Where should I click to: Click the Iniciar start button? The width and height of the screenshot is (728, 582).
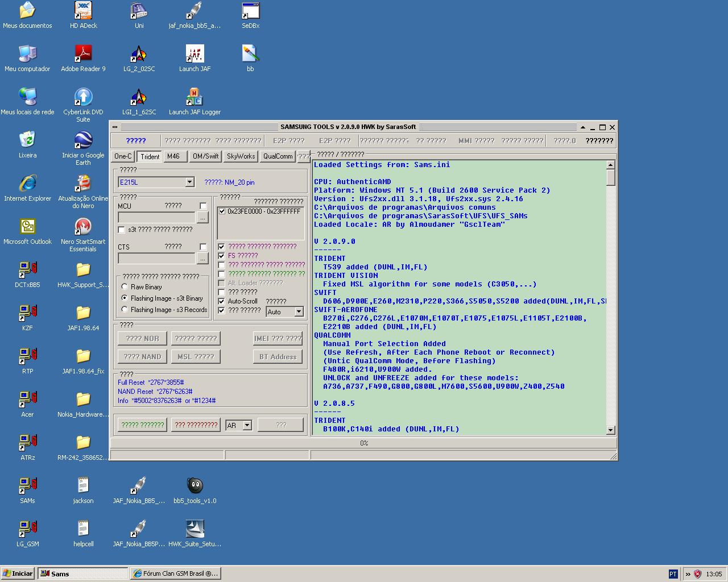click(x=18, y=573)
